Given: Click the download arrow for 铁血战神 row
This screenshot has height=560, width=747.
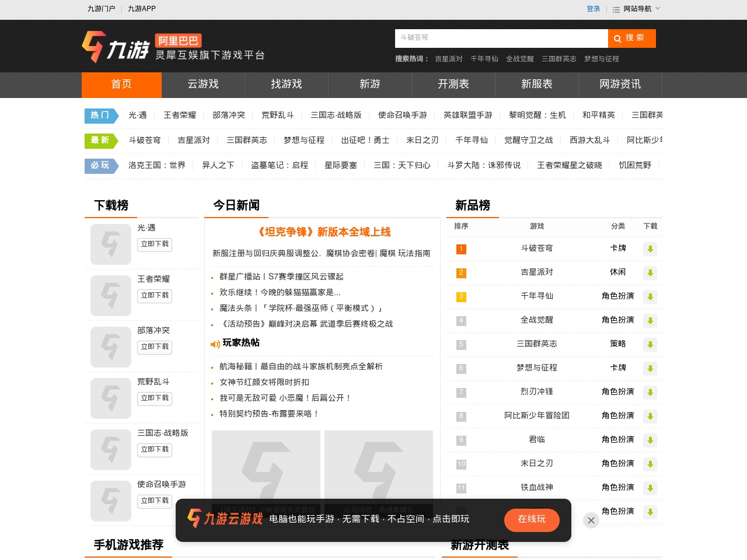Looking at the screenshot, I should [x=650, y=488].
